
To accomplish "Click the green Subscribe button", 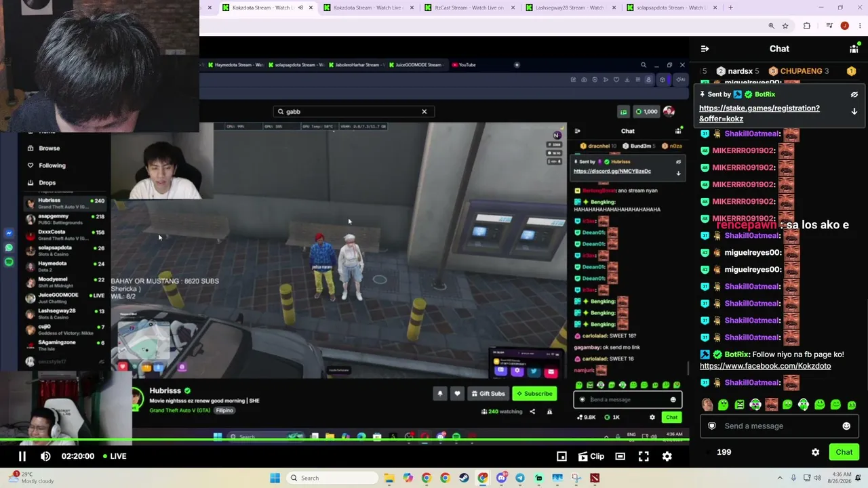I will tap(534, 393).
